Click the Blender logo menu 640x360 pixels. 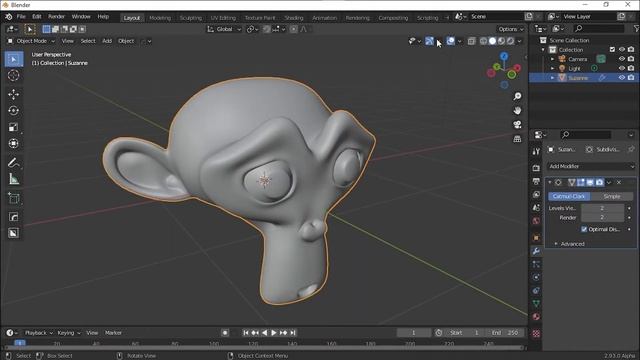tap(9, 17)
